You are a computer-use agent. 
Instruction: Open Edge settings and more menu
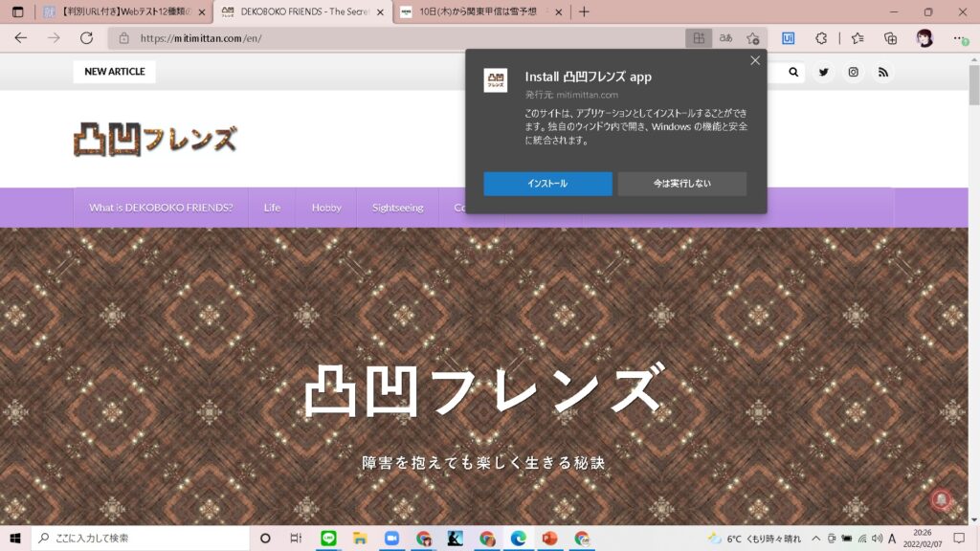(961, 38)
